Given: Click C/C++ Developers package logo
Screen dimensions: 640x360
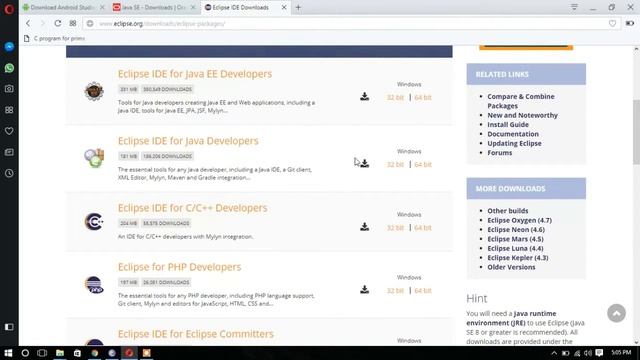Looking at the screenshot, I should point(94,222).
